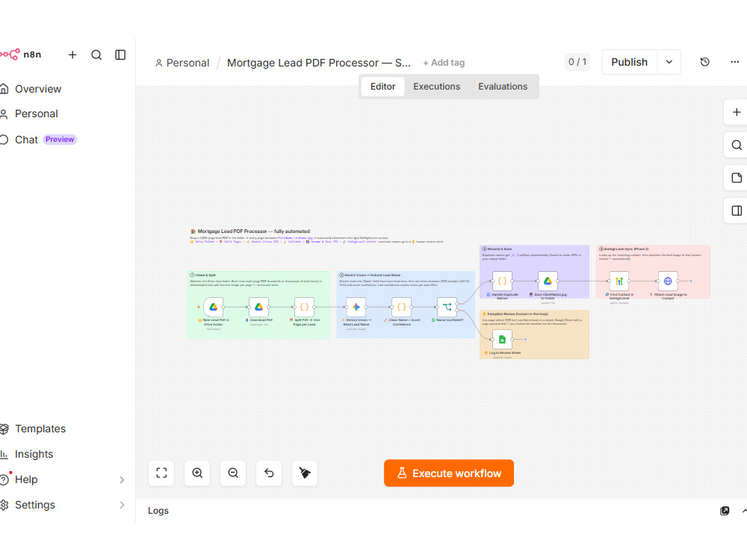This screenshot has height=560, width=747.
Task: Click the 0 / 1 counter badge
Action: pyautogui.click(x=577, y=62)
